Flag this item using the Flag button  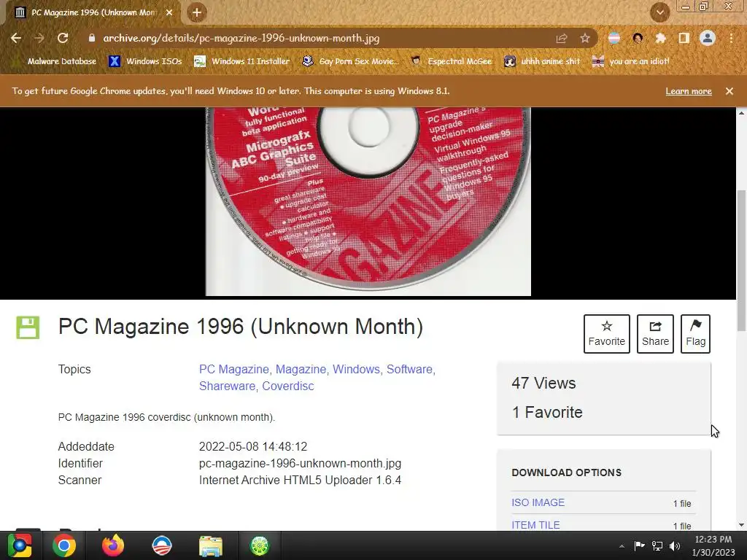pyautogui.click(x=695, y=334)
